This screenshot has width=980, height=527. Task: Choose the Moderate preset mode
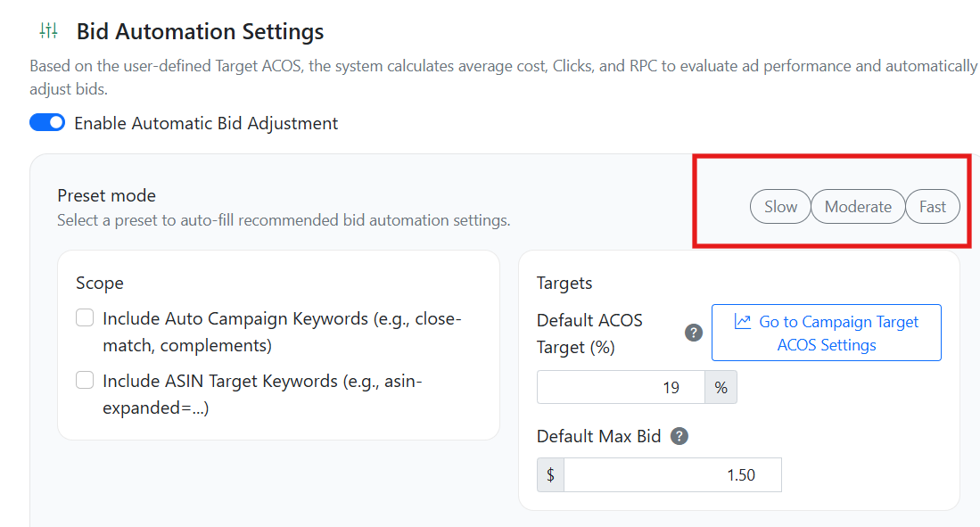pos(858,207)
